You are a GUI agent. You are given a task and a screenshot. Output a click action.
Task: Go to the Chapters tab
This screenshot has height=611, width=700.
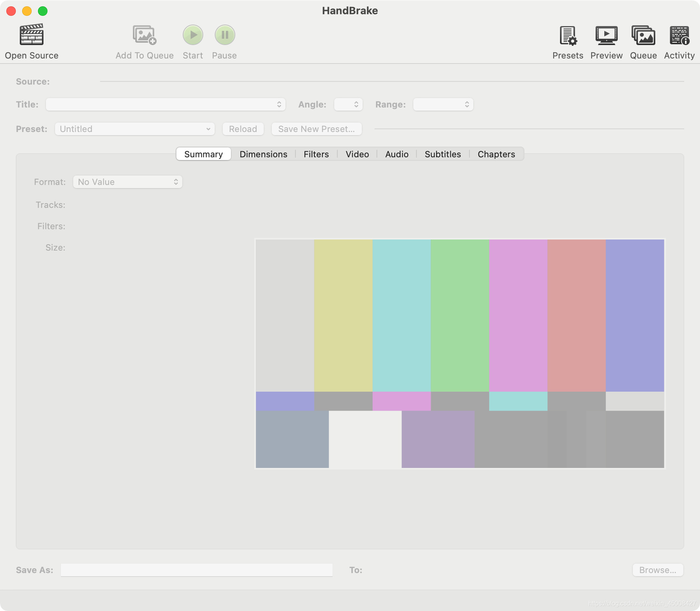tap(497, 154)
